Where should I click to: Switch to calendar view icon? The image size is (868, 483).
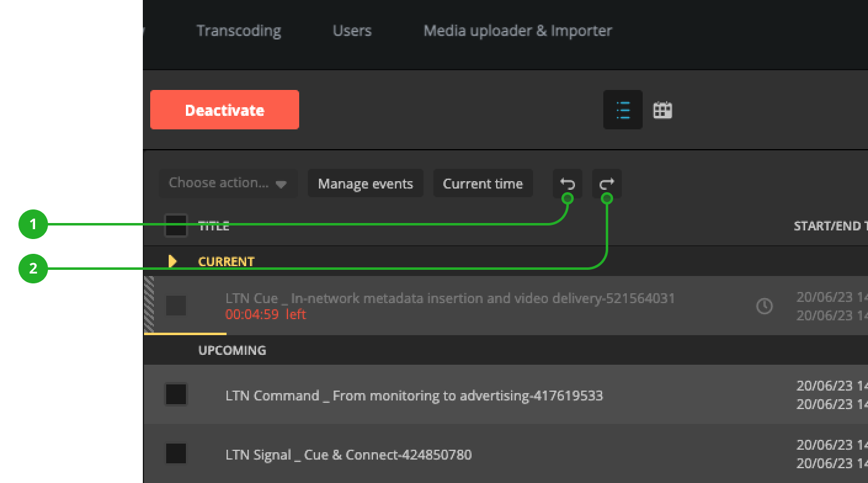click(662, 110)
